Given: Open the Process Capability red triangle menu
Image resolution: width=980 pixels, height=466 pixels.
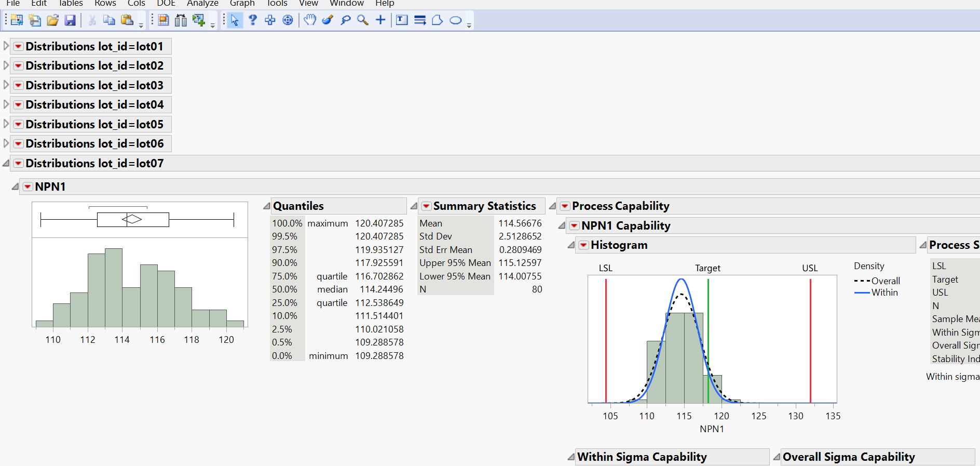Looking at the screenshot, I should click(565, 206).
